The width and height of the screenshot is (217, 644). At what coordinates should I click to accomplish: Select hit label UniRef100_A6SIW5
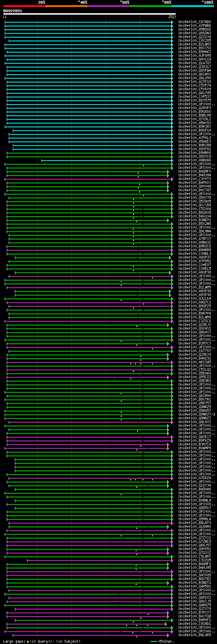tap(195, 362)
